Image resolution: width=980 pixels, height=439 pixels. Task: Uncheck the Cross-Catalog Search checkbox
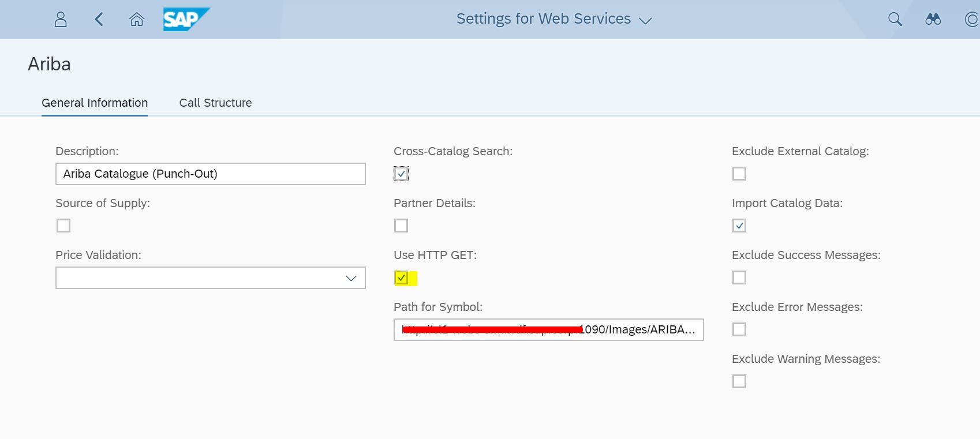tap(401, 174)
